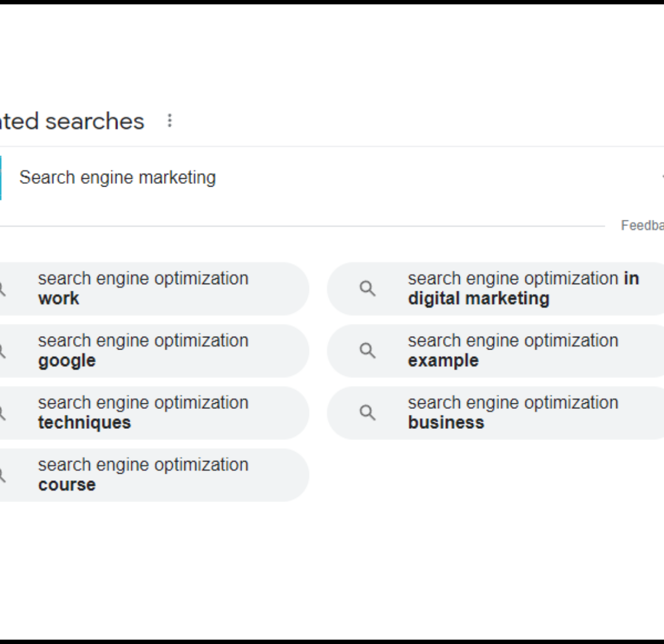
Task: Click magnifier icon on optimization course suggestion
Action: point(2,475)
